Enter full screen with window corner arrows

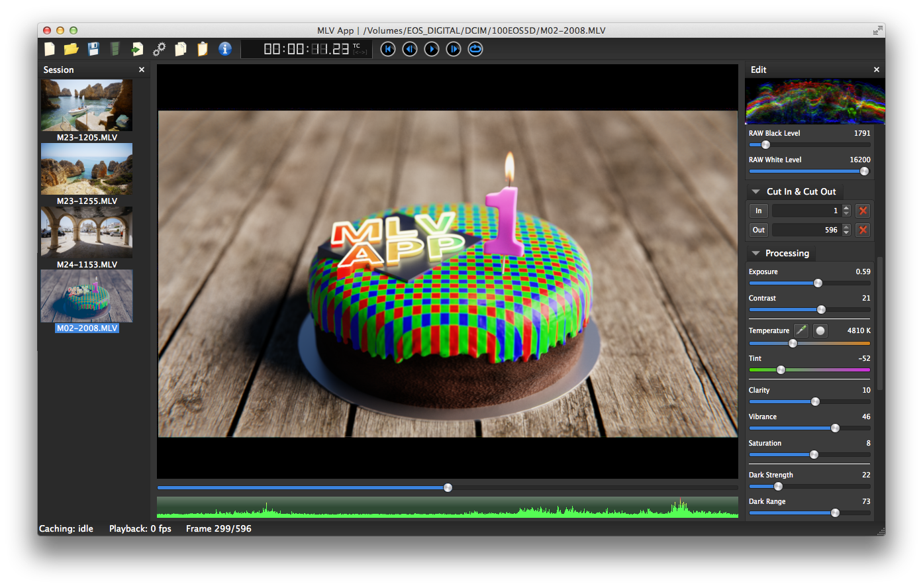tap(877, 30)
